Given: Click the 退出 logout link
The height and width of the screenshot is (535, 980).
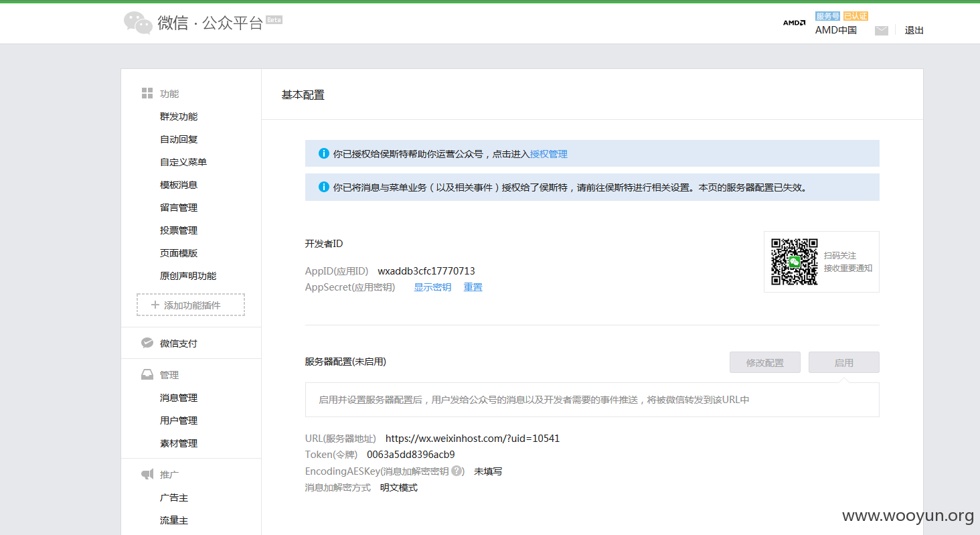Looking at the screenshot, I should tap(914, 30).
